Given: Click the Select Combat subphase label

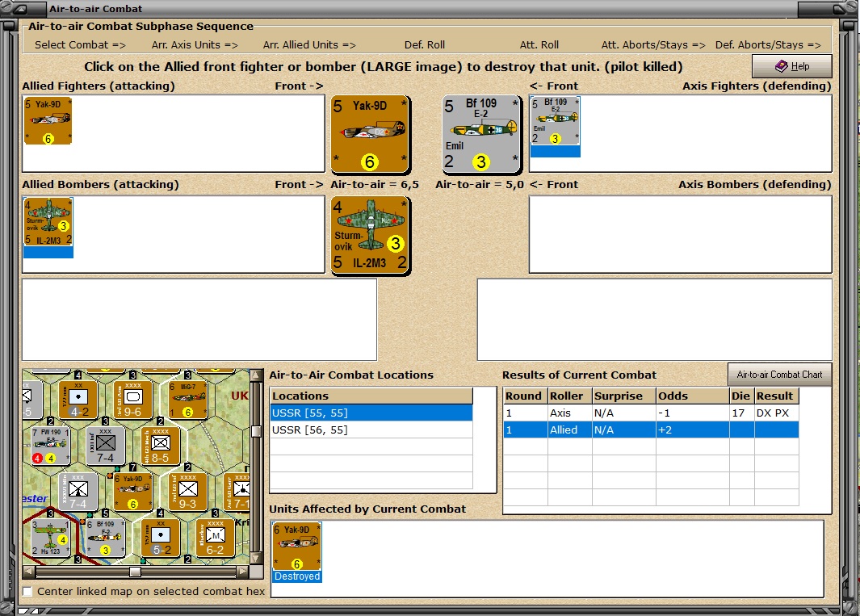Looking at the screenshot, I should [x=80, y=45].
